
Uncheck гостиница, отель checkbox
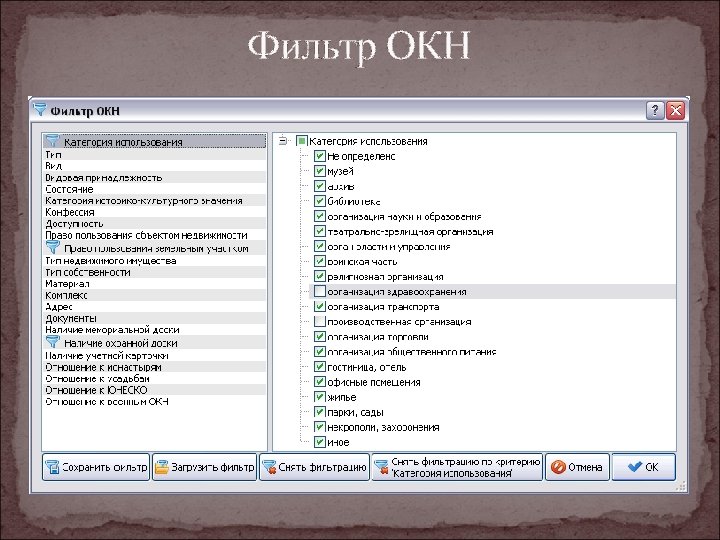(320, 367)
